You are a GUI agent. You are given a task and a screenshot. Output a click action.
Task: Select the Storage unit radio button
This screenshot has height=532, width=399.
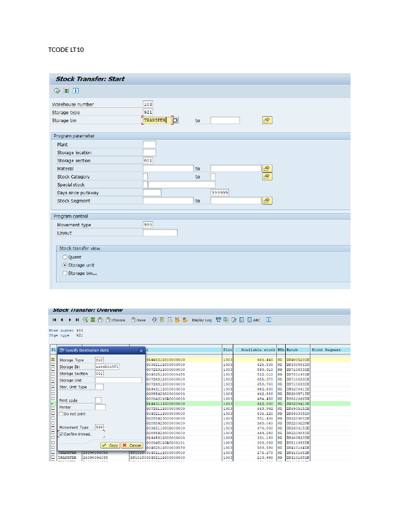click(x=65, y=265)
